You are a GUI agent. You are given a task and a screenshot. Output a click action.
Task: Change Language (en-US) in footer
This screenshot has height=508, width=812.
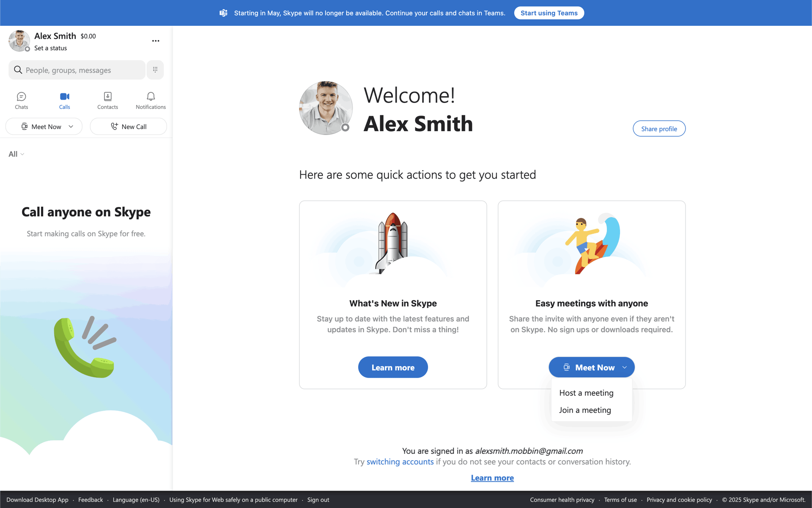click(136, 500)
